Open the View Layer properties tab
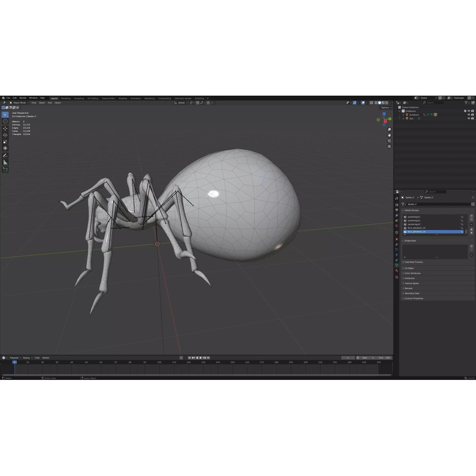Screen dimensions: 476x476 pyautogui.click(x=397, y=215)
